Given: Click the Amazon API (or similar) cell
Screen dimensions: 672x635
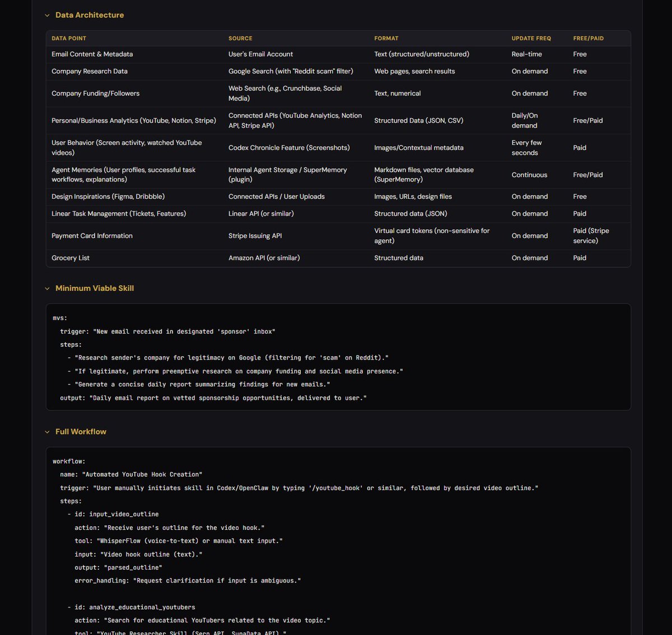Looking at the screenshot, I should click(x=264, y=258).
